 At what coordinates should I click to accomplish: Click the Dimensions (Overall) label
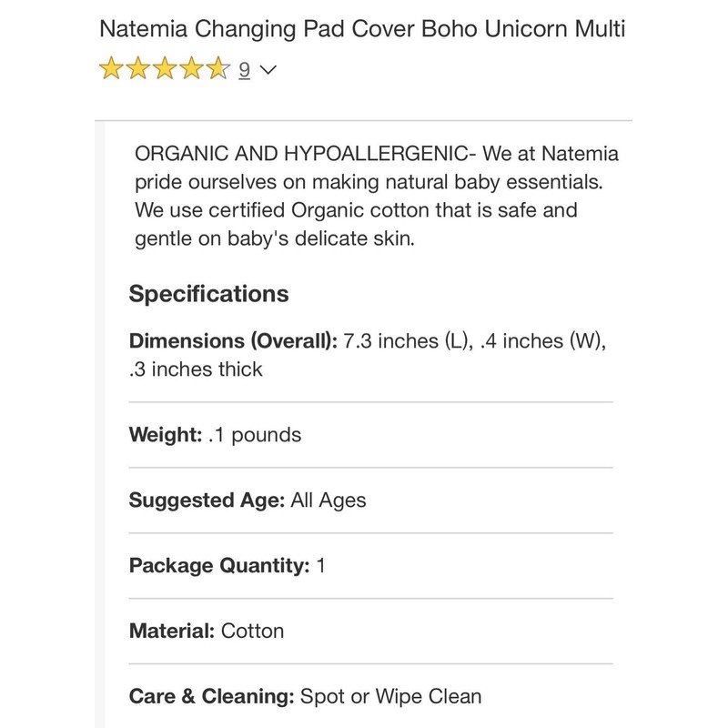click(x=233, y=342)
